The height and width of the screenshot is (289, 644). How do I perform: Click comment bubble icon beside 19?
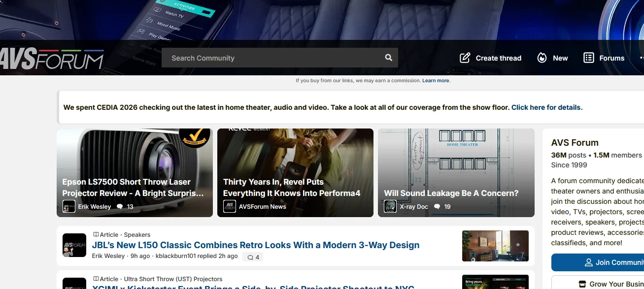click(437, 207)
